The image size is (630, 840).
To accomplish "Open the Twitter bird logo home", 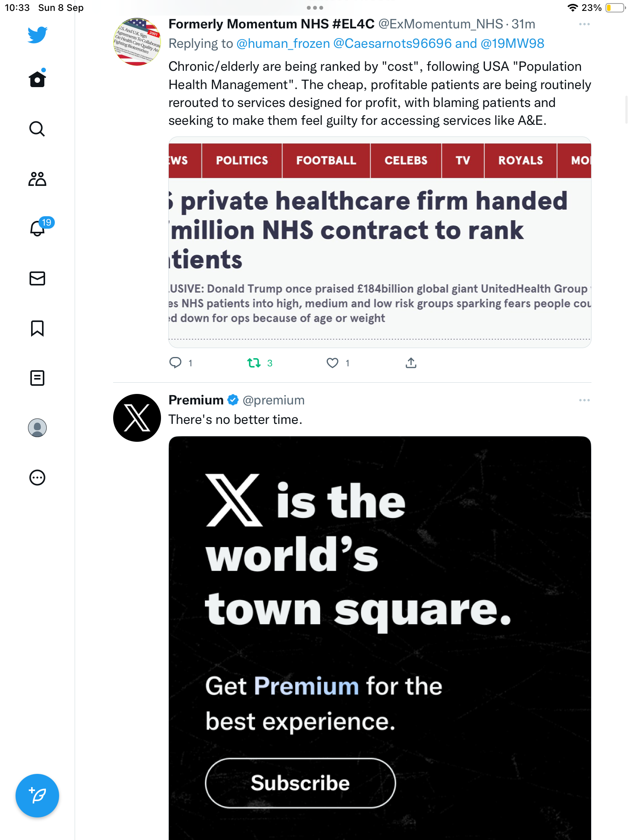I will coord(37,35).
